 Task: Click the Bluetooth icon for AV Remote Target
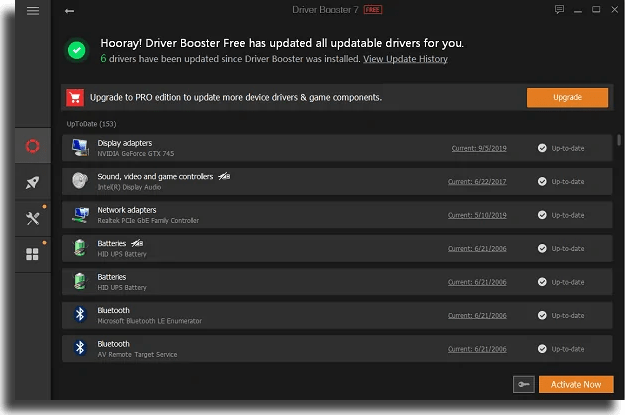(x=80, y=348)
